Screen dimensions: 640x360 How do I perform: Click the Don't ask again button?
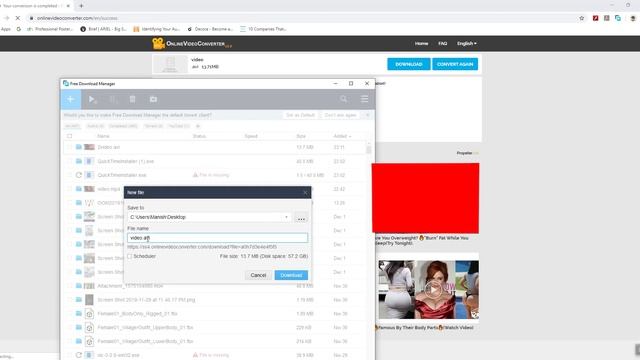340,115
